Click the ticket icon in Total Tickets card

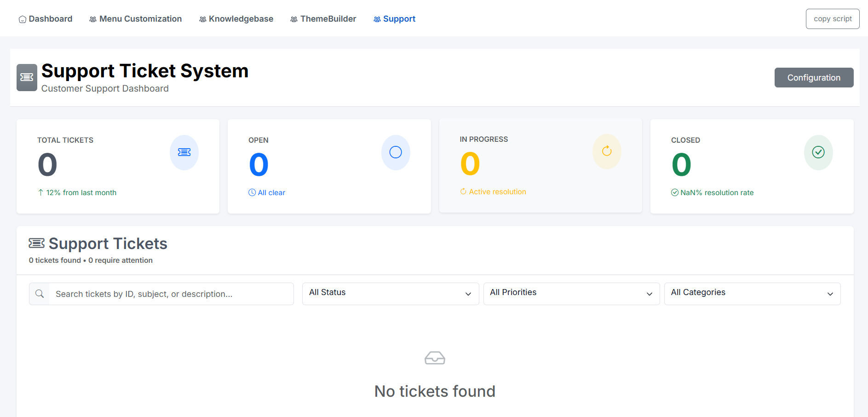184,152
